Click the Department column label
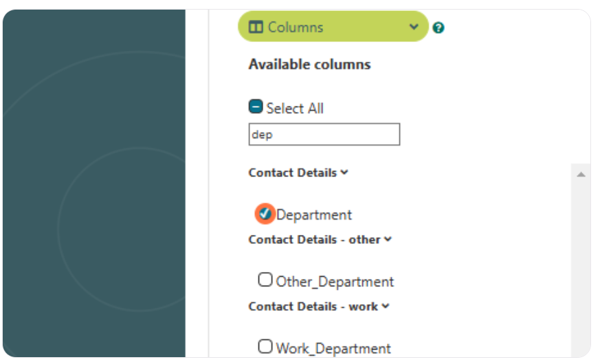600x364 pixels. pos(314,215)
